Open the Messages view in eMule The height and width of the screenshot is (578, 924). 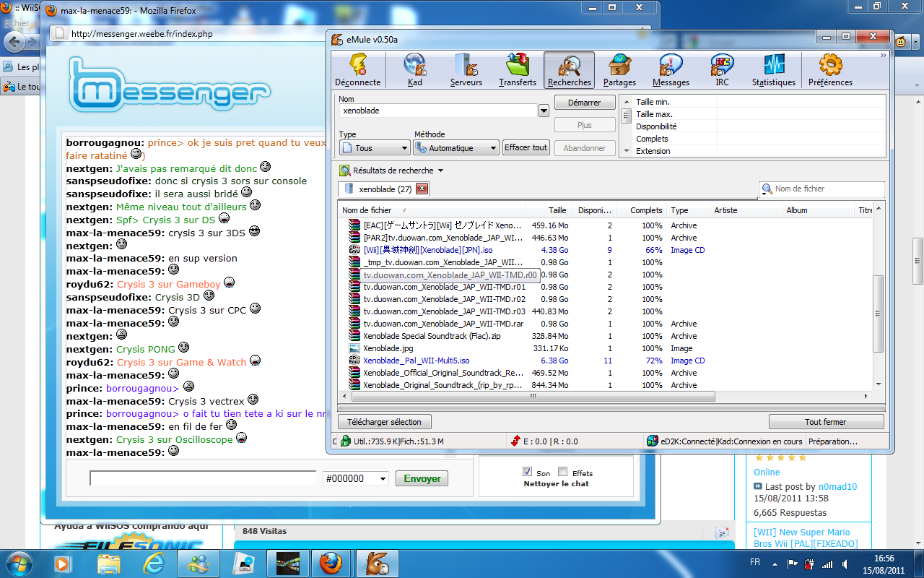pyautogui.click(x=671, y=70)
